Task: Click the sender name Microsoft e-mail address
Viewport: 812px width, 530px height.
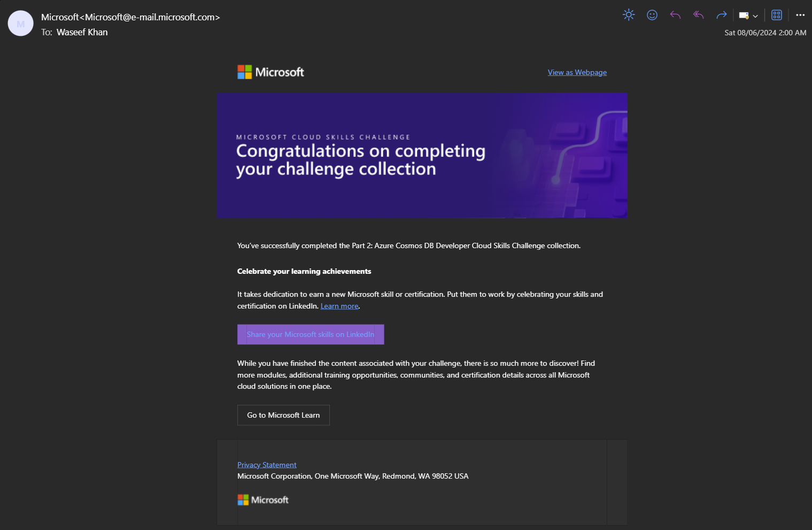Action: 130,17
